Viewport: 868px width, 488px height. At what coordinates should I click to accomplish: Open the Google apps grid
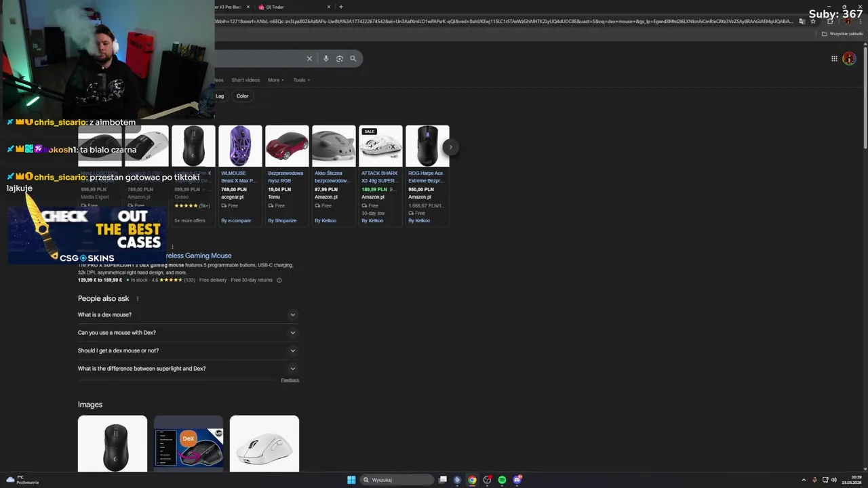coord(834,58)
